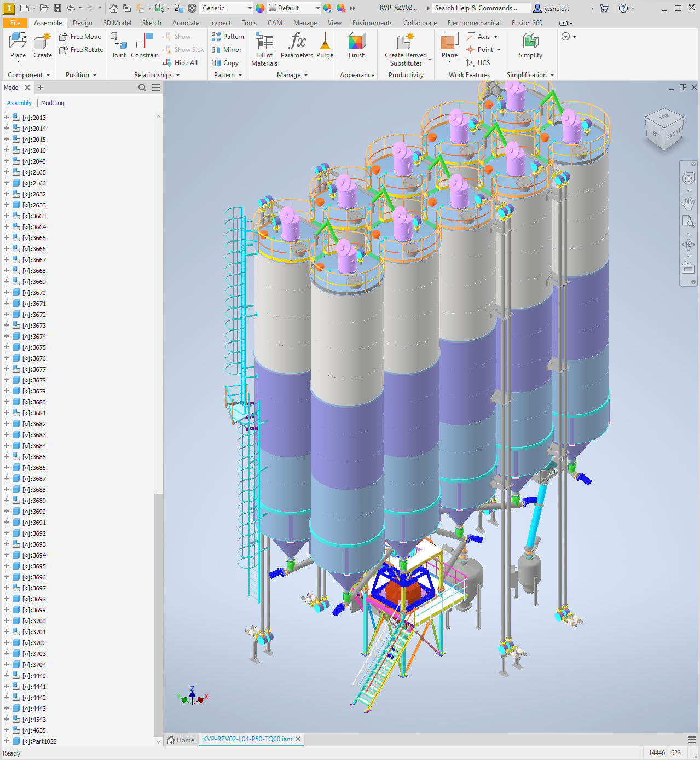Launch the Parameters editor

click(297, 47)
